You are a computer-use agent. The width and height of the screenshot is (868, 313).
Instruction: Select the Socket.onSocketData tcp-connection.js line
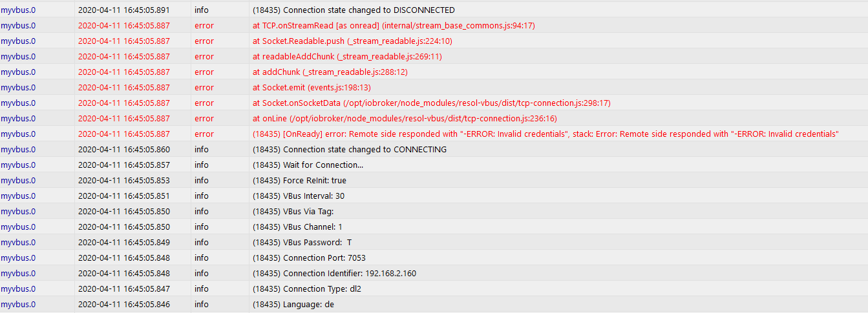pos(432,103)
